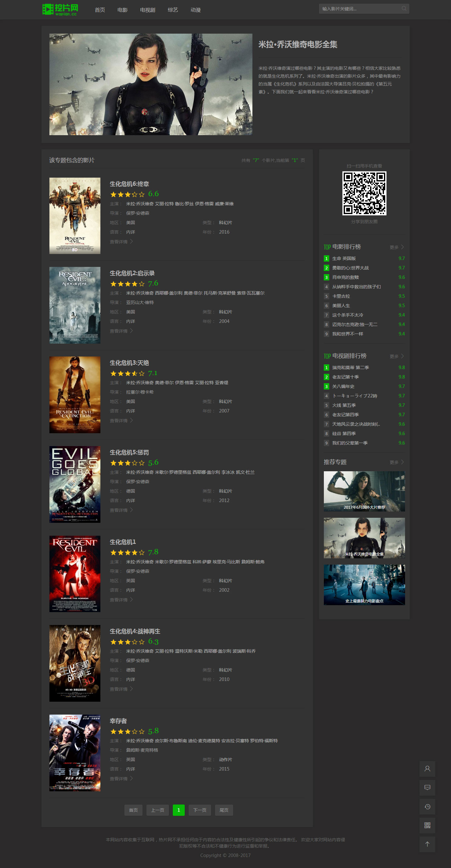Open 我们的父辈第一季 in TV ranking
Screen dimensions: 451x868
point(350,443)
